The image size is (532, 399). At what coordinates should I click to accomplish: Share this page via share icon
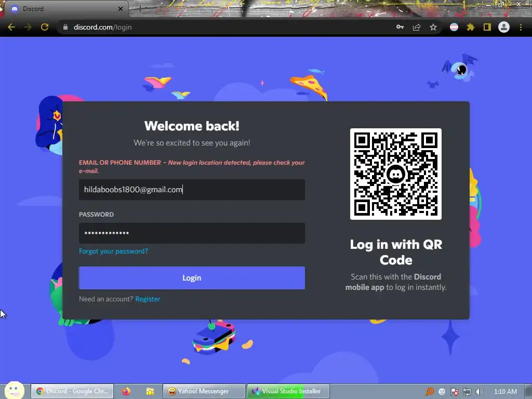417,27
